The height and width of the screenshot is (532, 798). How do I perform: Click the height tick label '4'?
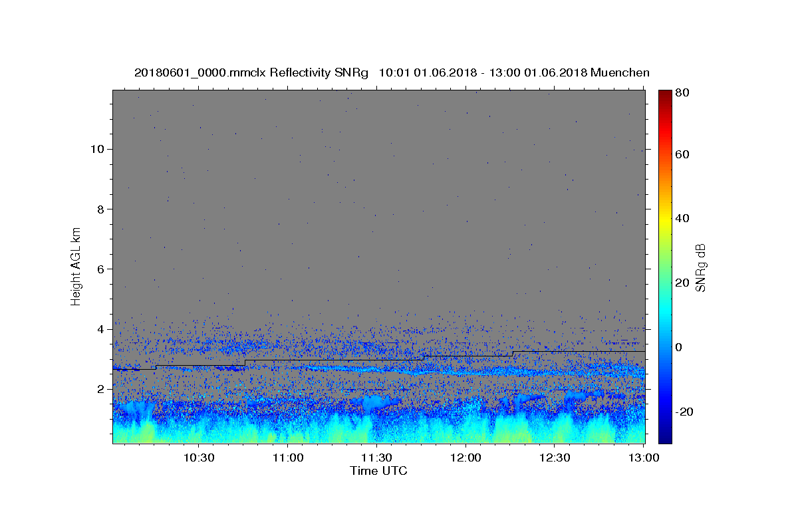pyautogui.click(x=102, y=329)
